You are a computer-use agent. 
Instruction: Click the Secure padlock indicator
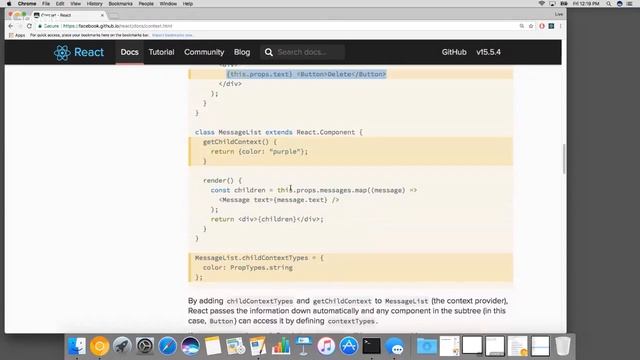[x=48, y=26]
